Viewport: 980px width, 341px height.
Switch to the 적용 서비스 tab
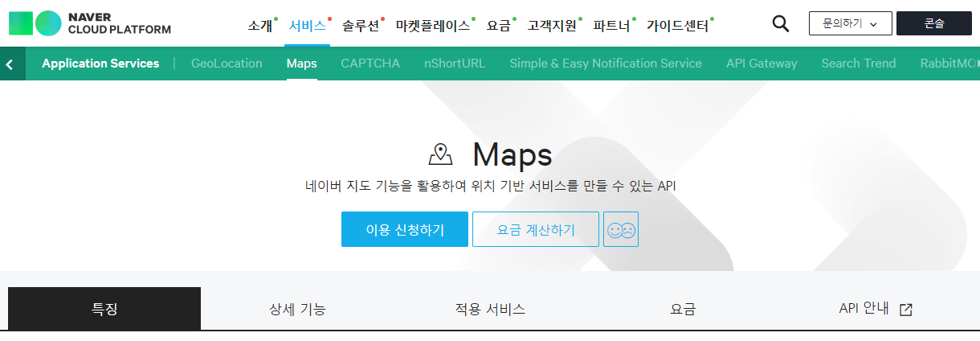click(x=490, y=309)
